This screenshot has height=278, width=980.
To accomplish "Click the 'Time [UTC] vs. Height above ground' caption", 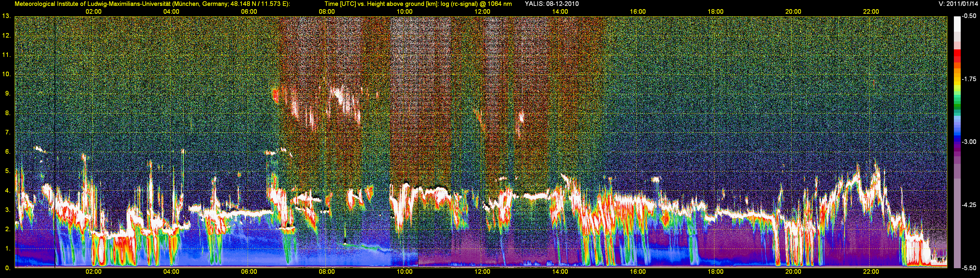I will coord(418,4).
